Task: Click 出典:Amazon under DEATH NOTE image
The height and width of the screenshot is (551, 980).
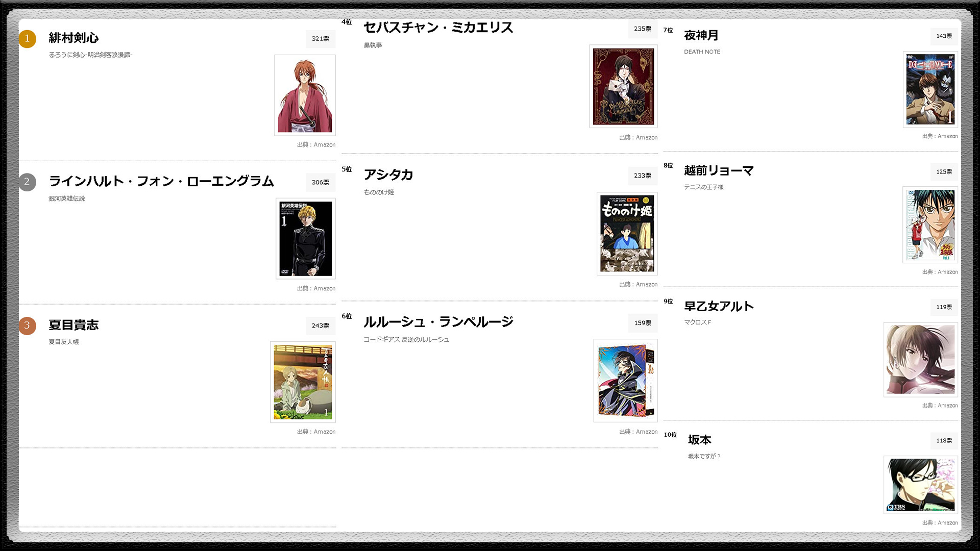Action: pyautogui.click(x=940, y=136)
